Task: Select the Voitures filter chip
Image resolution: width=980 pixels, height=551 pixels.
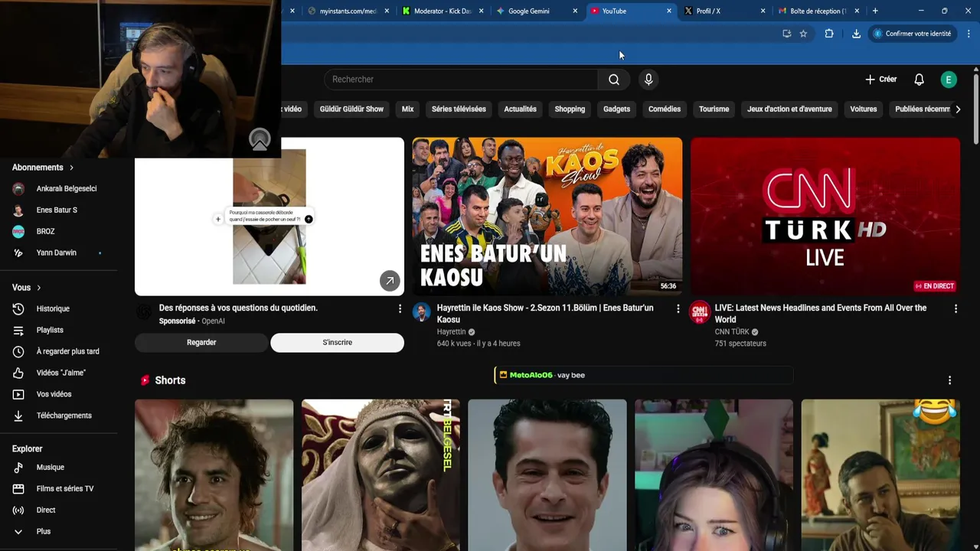Action: 863,109
